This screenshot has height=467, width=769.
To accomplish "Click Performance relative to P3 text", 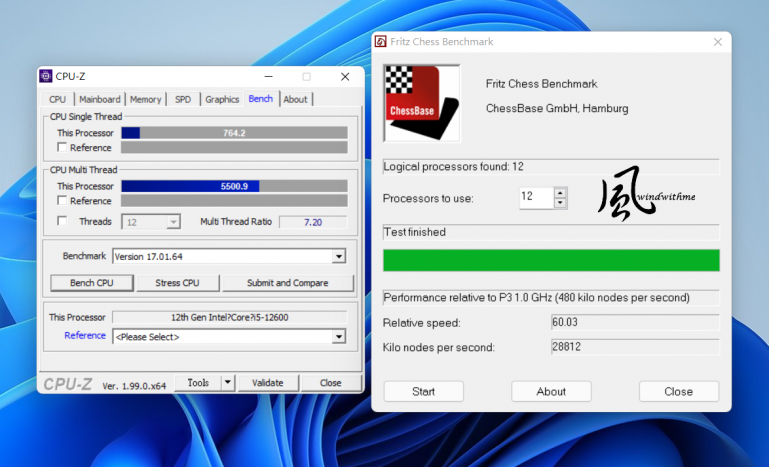I will [x=537, y=298].
